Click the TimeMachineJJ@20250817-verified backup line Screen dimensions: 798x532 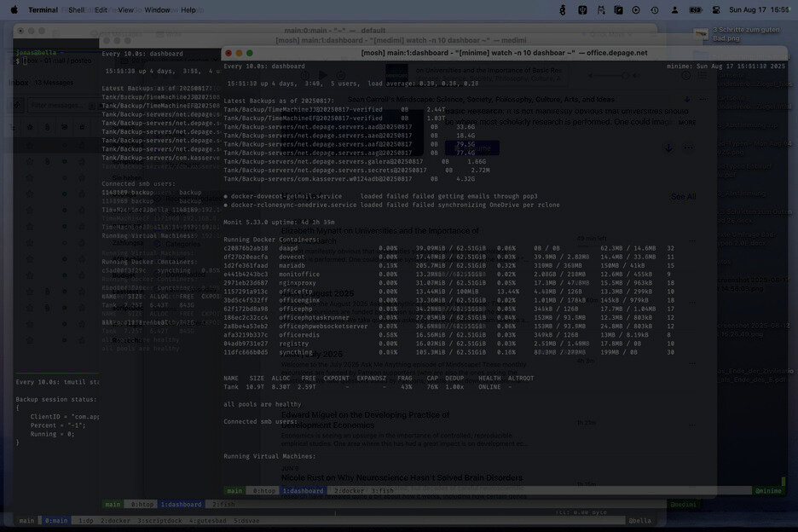click(334, 109)
